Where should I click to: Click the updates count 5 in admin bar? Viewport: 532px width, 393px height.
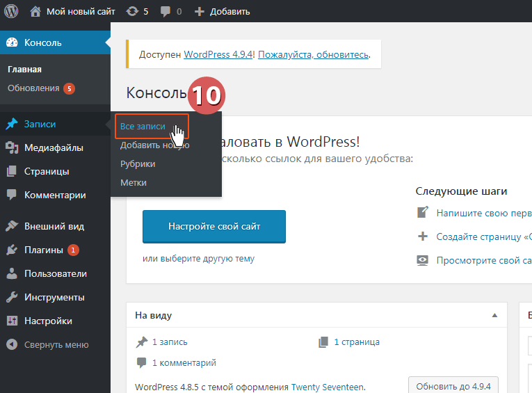pyautogui.click(x=145, y=12)
